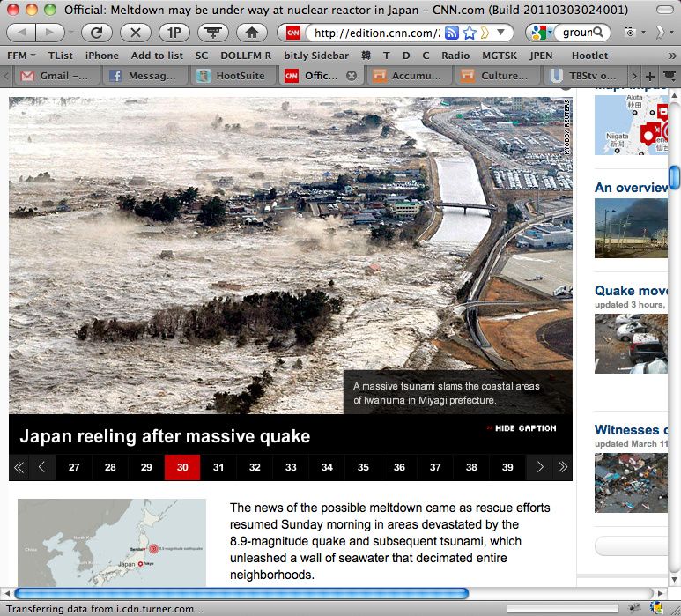Toggle the Hide Caption control

522,428
